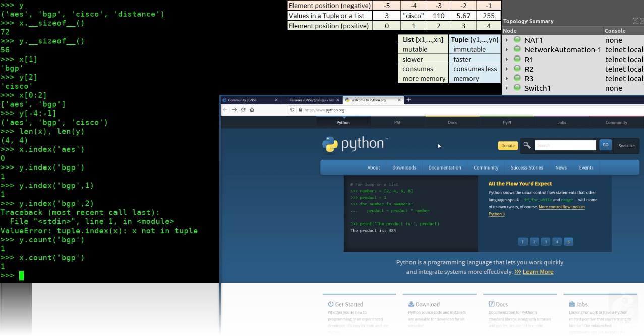Go back in the browser
The height and width of the screenshot is (336, 644).
[226, 110]
